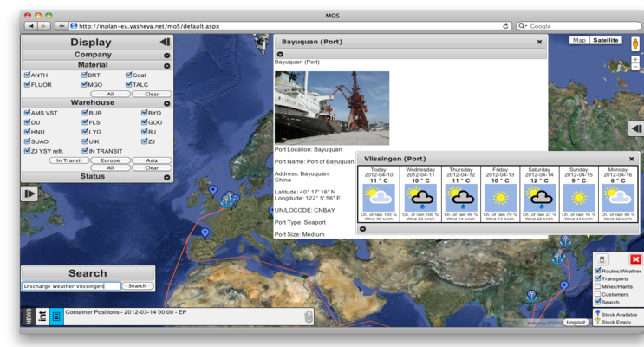This screenshot has width=644, height=347.
Task: Click the 'int' icon in news bar
Action: pos(42,317)
